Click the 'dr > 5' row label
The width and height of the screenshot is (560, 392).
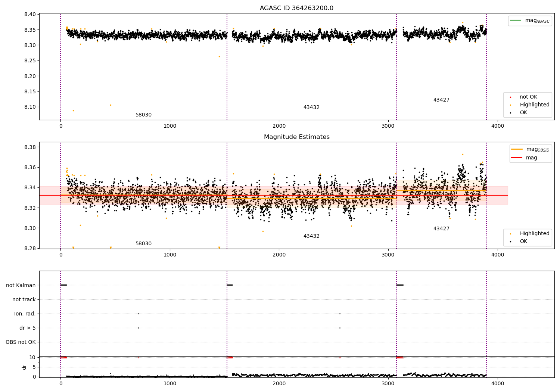coord(28,328)
